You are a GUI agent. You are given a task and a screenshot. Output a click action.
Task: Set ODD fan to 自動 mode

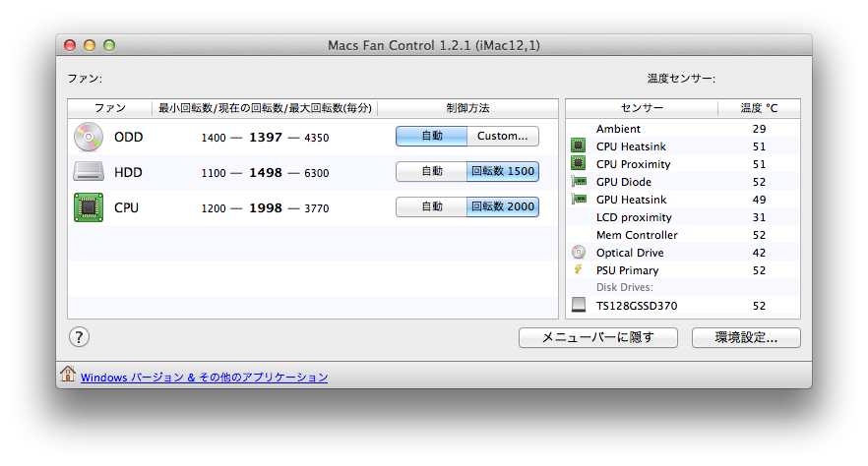tap(432, 136)
